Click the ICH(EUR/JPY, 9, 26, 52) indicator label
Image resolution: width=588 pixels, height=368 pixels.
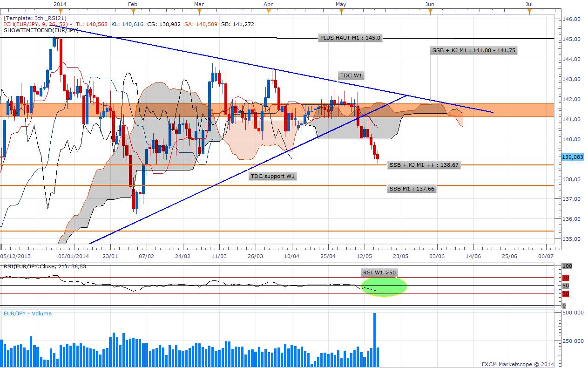pyautogui.click(x=36, y=24)
